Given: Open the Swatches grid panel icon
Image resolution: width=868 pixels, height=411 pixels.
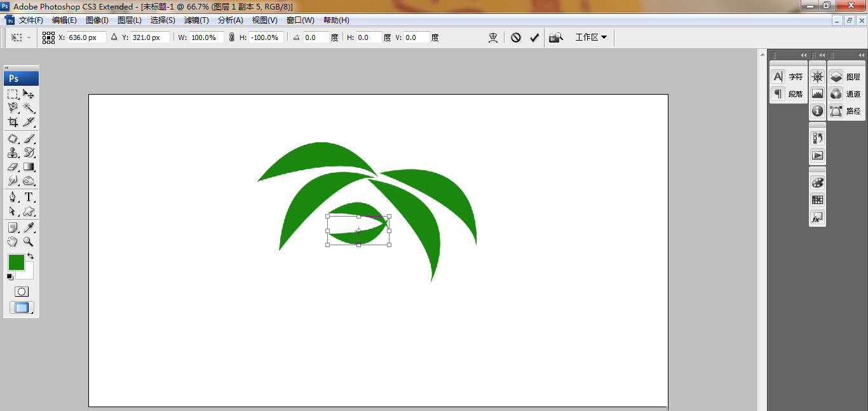Looking at the screenshot, I should click(817, 200).
